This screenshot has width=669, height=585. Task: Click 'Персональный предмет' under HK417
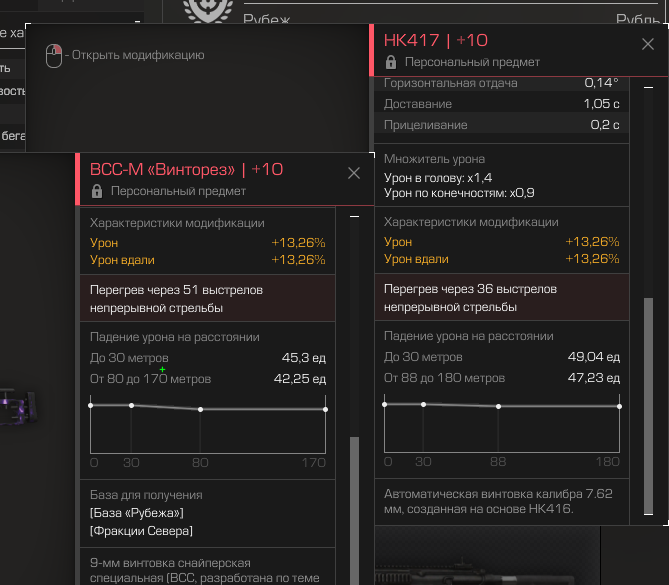pyautogui.click(x=472, y=62)
